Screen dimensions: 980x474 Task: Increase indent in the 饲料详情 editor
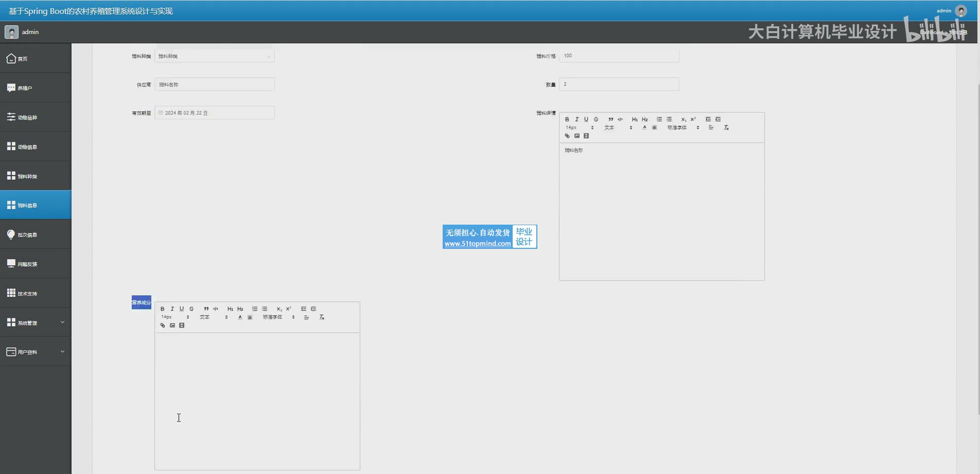[718, 120]
